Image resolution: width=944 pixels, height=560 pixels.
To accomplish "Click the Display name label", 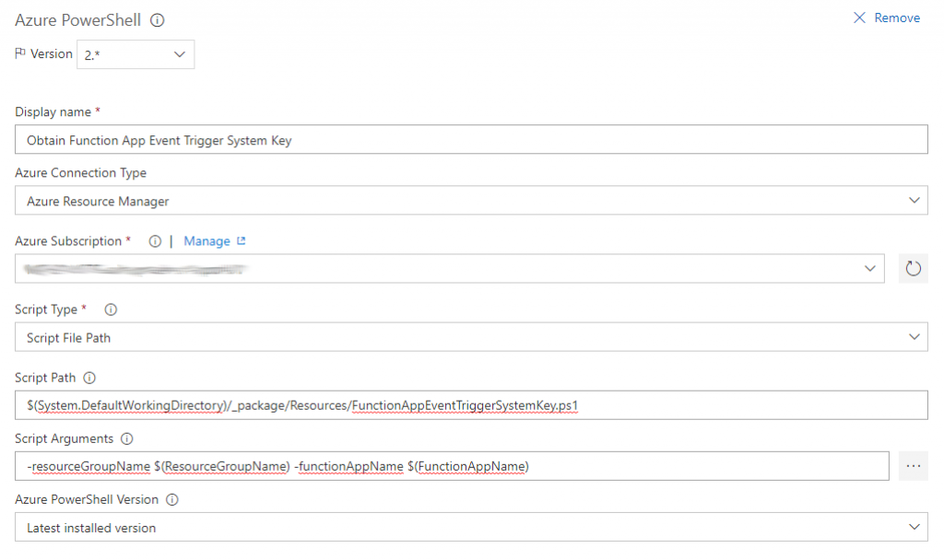I will (53, 111).
